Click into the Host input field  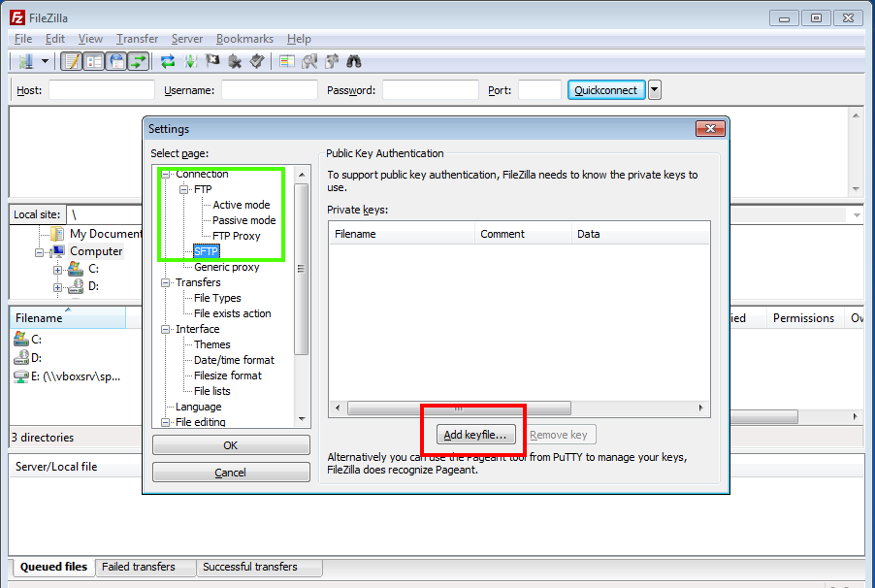point(102,90)
